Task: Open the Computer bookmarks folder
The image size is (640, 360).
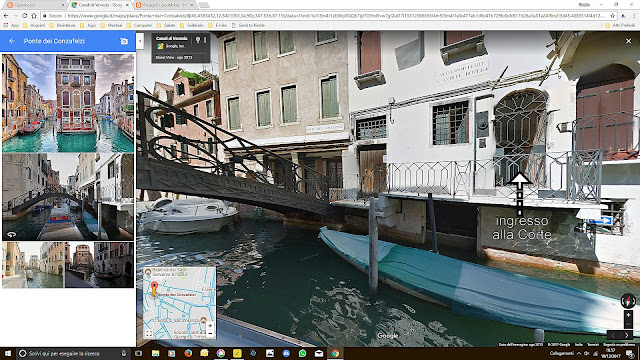Action: tap(140, 25)
